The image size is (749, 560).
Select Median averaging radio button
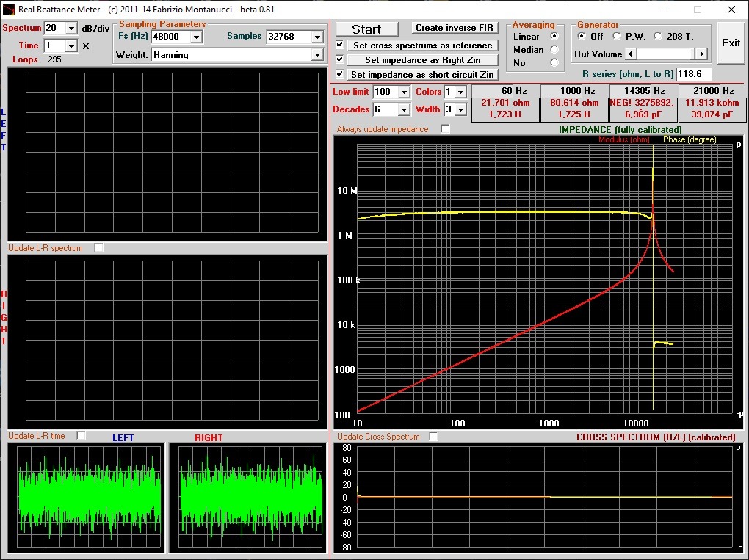click(x=554, y=49)
